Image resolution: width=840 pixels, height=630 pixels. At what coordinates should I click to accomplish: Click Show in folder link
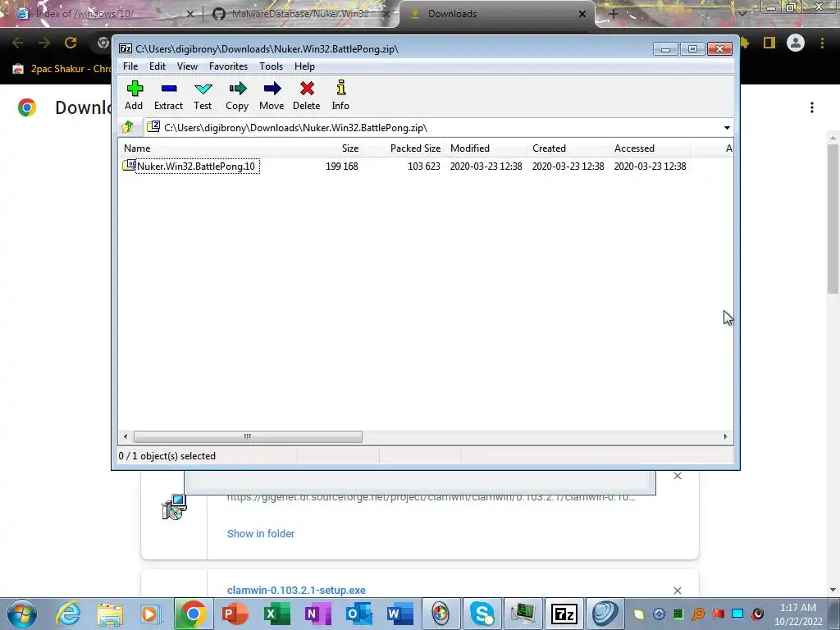click(x=261, y=533)
